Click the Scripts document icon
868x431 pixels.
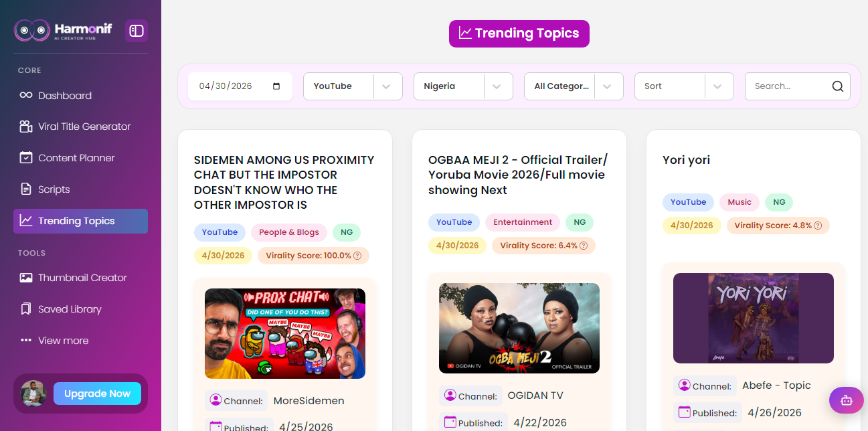tap(26, 189)
